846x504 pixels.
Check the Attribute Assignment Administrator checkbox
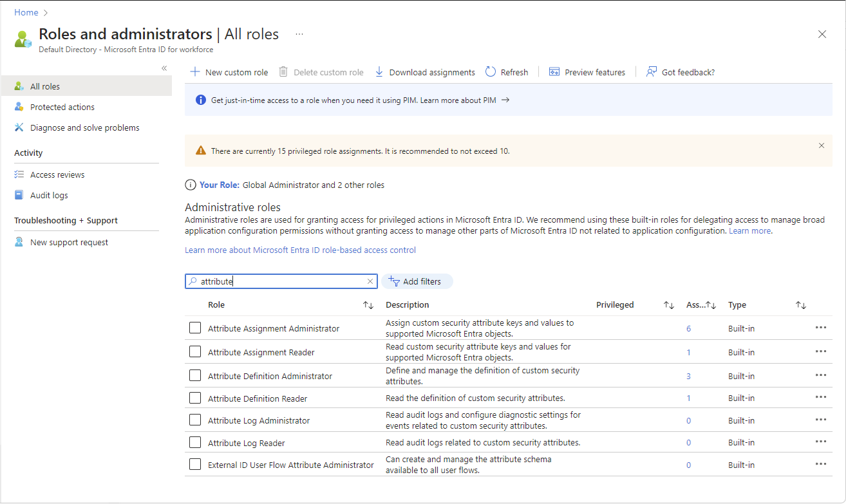(x=195, y=328)
